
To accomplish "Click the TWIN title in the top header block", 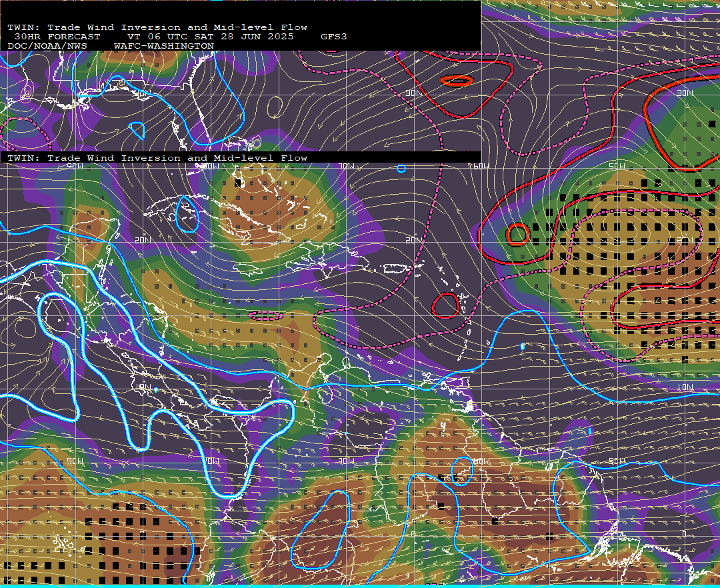I will (157, 27).
